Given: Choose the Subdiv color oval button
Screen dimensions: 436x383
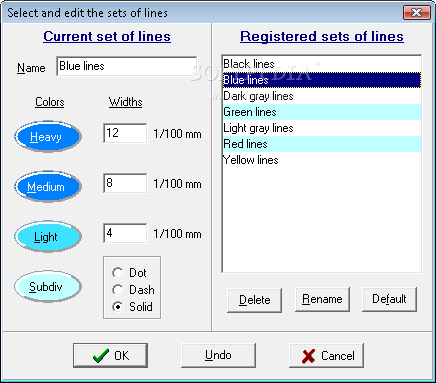Looking at the screenshot, I should pyautogui.click(x=48, y=287).
